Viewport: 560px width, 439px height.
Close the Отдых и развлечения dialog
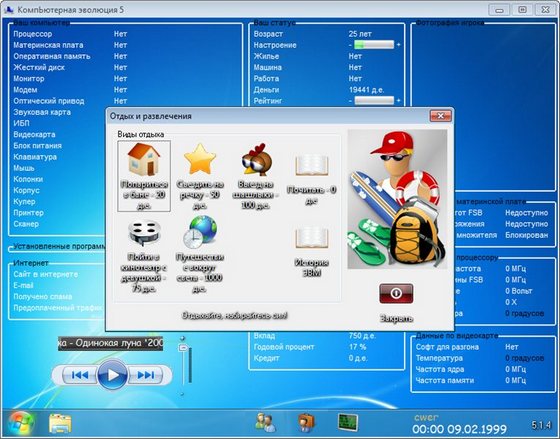[x=440, y=116]
